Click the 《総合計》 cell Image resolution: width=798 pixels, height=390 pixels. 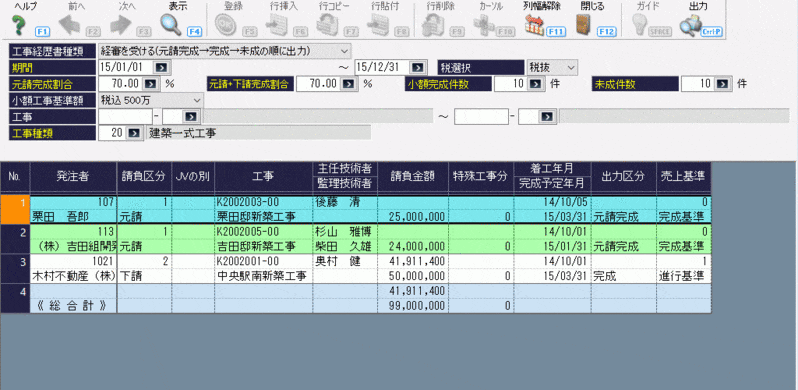pos(74,306)
